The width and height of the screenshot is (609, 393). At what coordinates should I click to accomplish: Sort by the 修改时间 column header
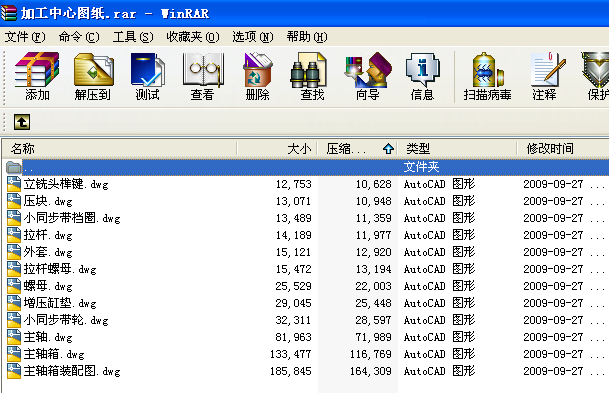point(563,148)
